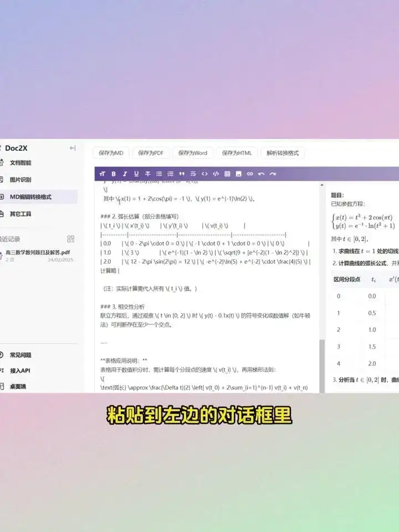Open the 图片识别 sidebar section

(x=21, y=180)
